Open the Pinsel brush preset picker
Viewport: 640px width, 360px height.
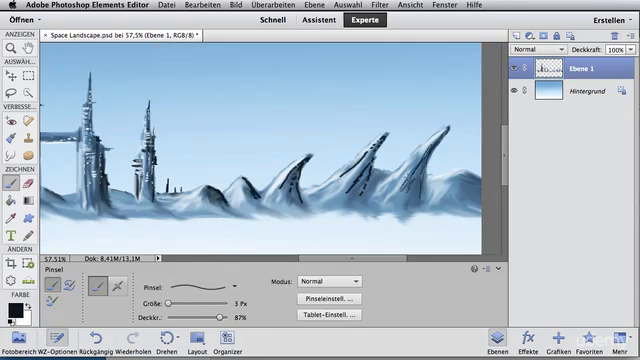point(235,287)
